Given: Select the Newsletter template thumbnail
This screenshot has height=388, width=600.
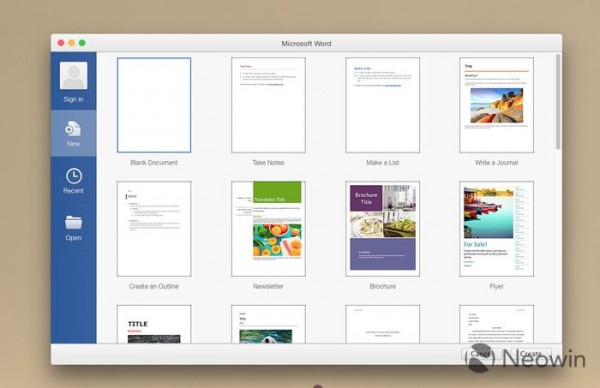Looking at the screenshot, I should [x=268, y=229].
